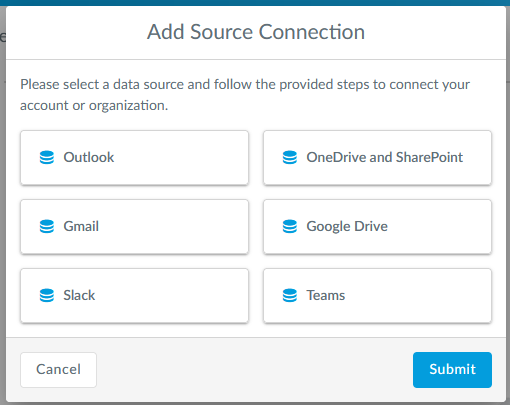Select the Outlook label text
510x405 pixels.
tap(89, 157)
